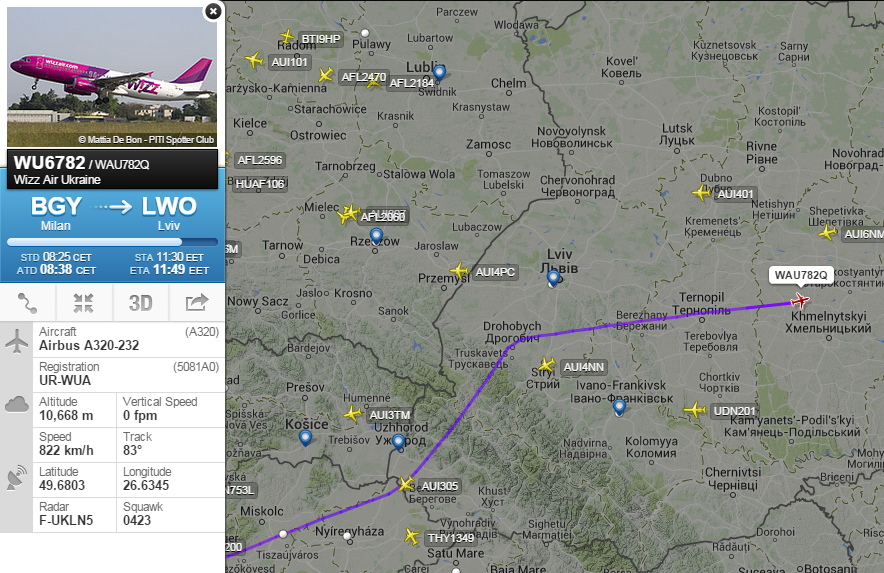
Task: Open the 3D view
Action: pyautogui.click(x=140, y=303)
